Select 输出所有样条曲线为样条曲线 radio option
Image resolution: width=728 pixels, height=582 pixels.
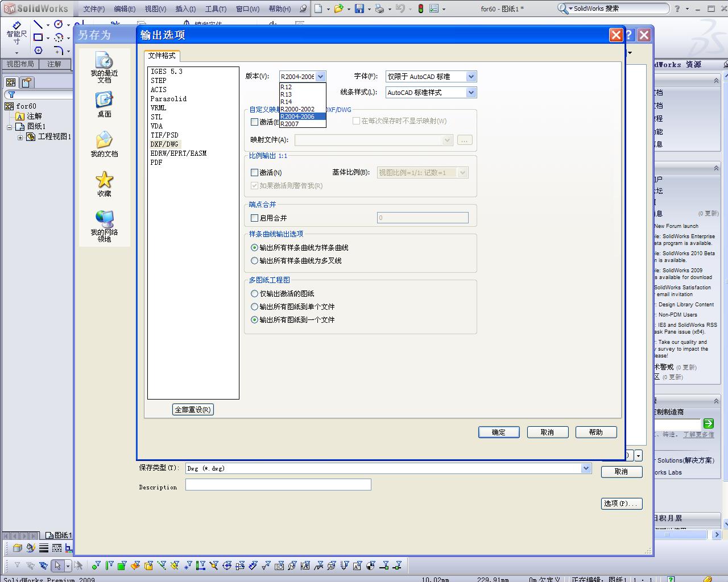254,248
